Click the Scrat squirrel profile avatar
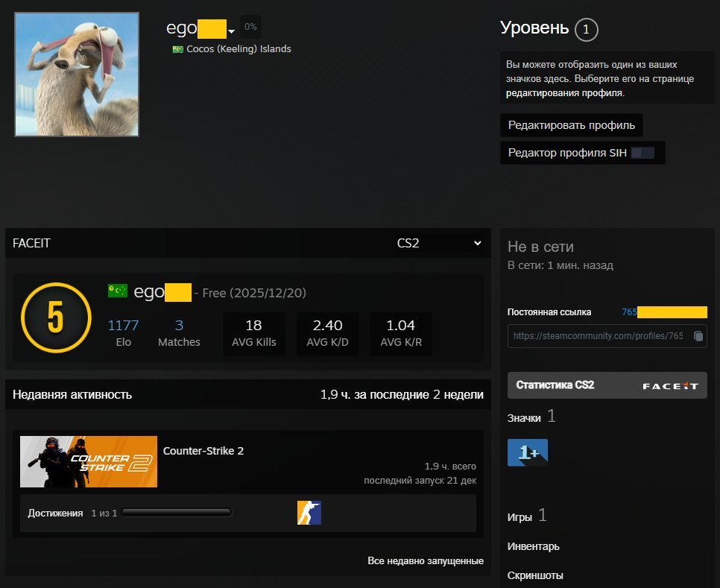 [x=77, y=75]
